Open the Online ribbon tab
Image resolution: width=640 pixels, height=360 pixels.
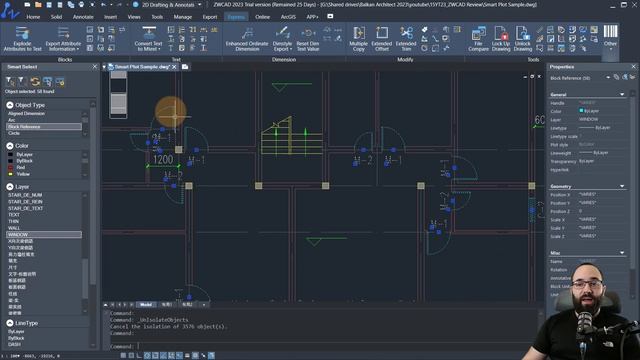click(262, 17)
